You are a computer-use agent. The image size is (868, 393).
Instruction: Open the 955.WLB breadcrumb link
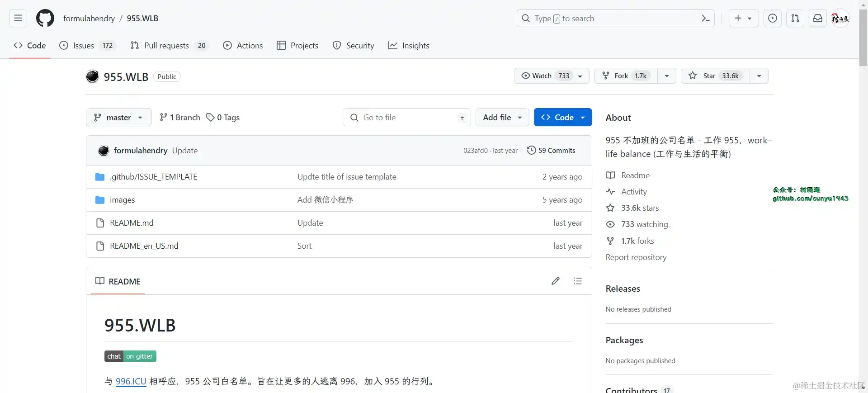(142, 18)
